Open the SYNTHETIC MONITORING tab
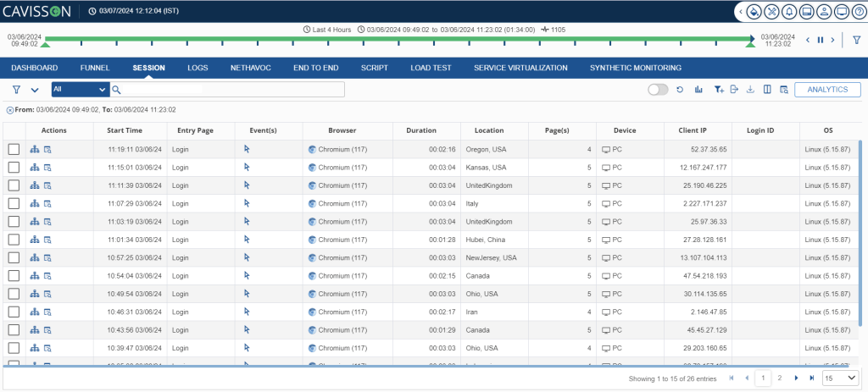Screen dimensions: 868x392 click(635, 68)
